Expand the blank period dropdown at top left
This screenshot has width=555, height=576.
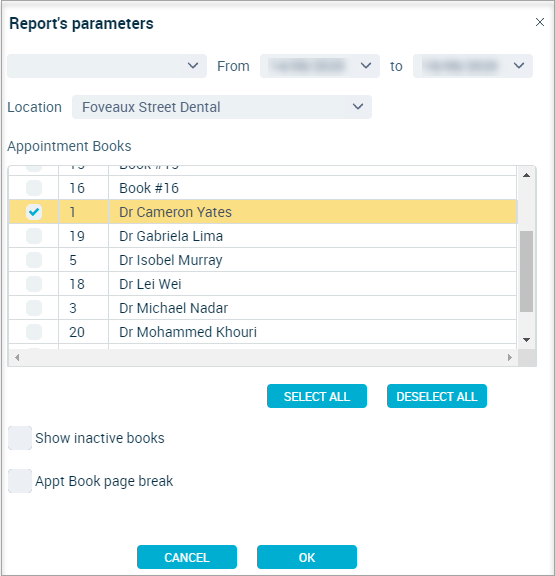pos(107,66)
